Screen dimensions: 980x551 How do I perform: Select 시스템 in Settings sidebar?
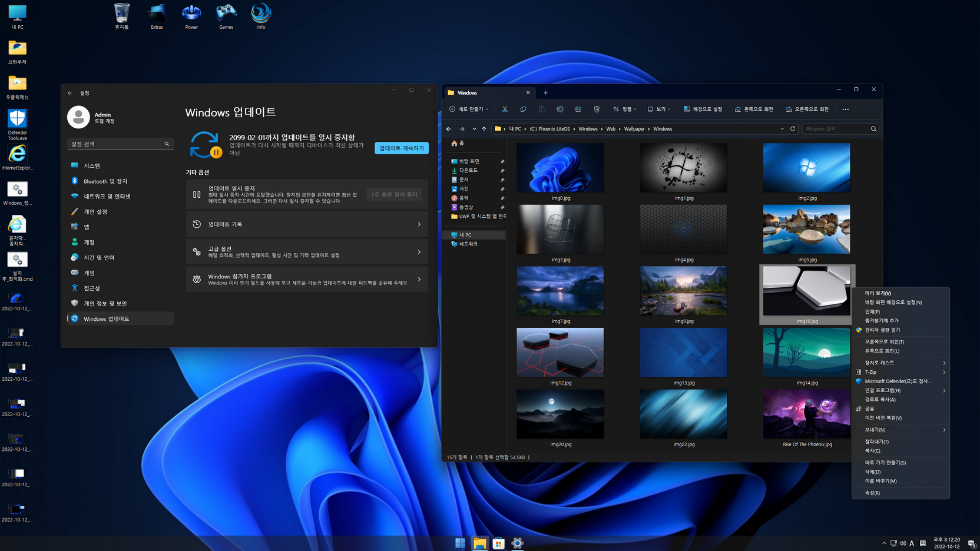120,166
